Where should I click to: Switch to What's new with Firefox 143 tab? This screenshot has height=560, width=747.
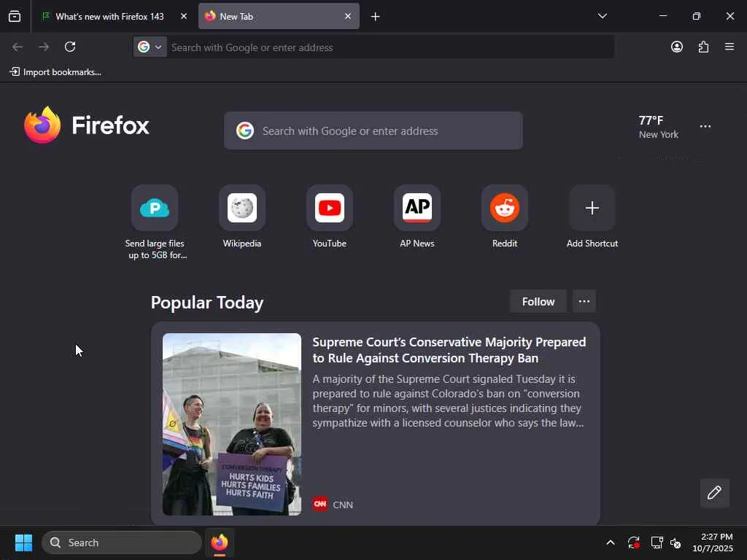tap(109, 16)
